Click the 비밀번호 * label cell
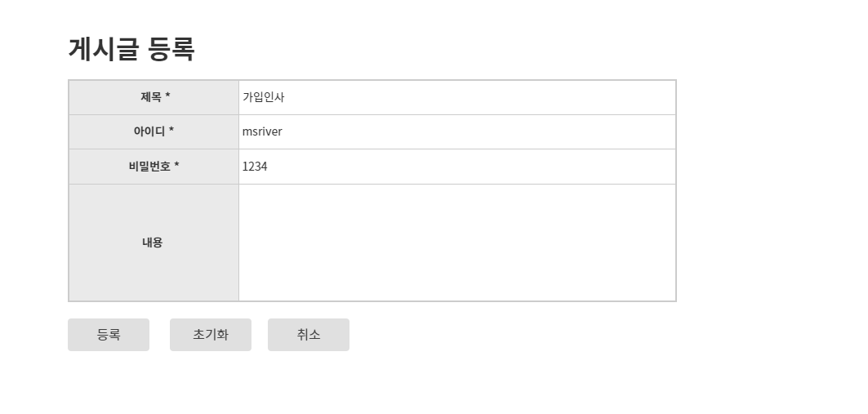This screenshot has height=414, width=868. [154, 167]
